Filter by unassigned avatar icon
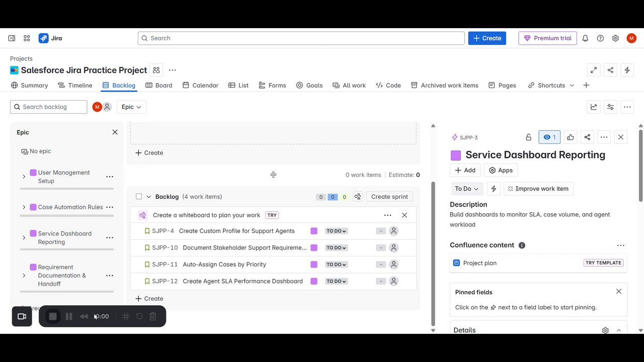This screenshot has width=644, height=362. (107, 107)
